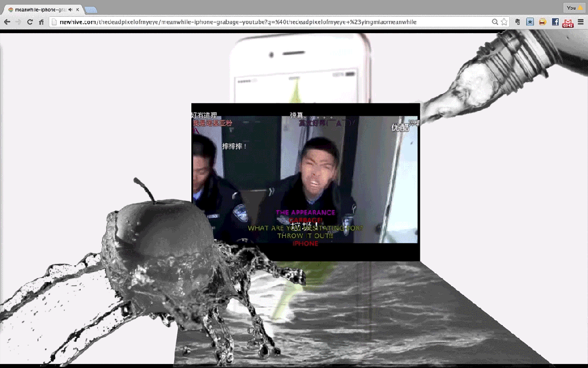Open the browser home page
This screenshot has height=368, width=588.
tap(41, 22)
